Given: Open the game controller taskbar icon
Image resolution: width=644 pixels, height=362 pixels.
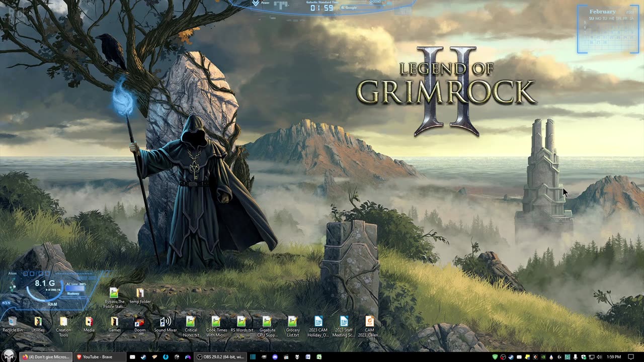Looking at the screenshot, I should [x=188, y=357].
